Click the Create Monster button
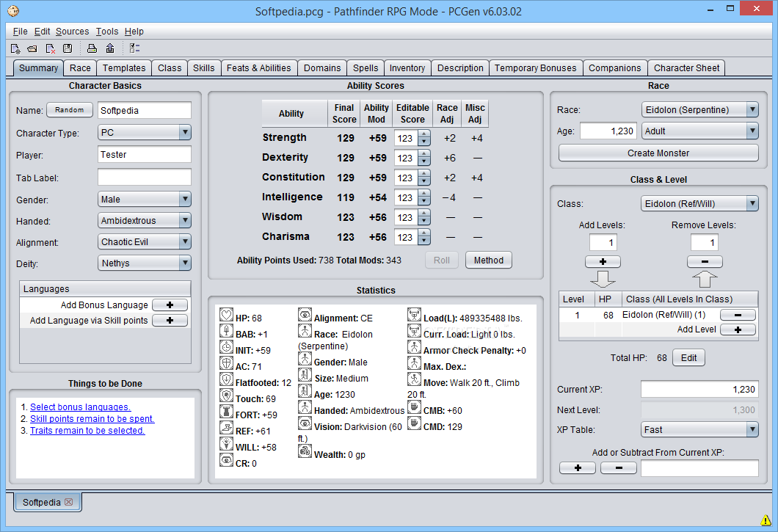 [658, 153]
